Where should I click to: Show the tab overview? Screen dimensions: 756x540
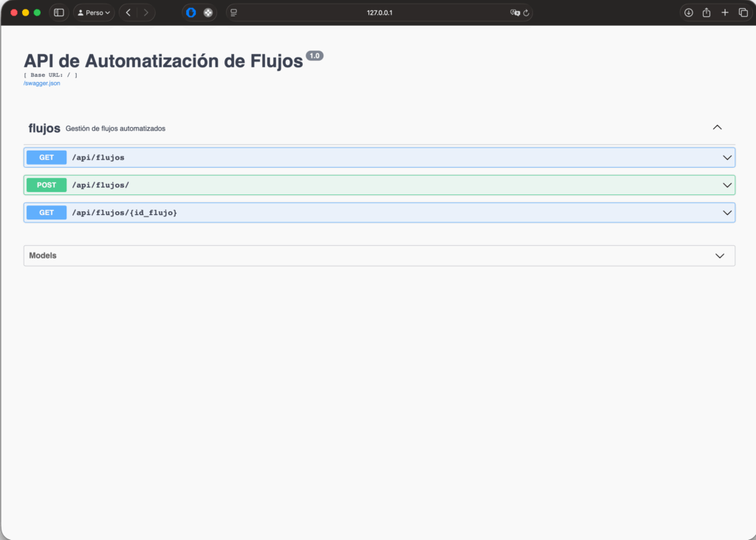pos(743,13)
